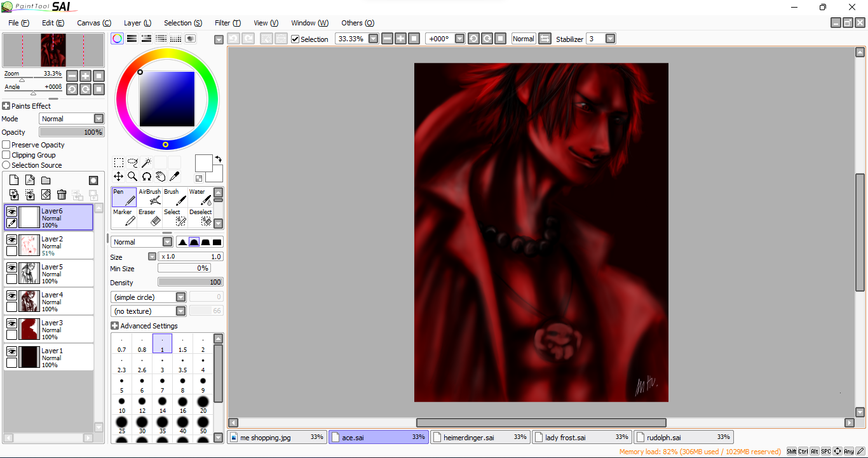The height and width of the screenshot is (458, 868).
Task: Expand the Paints Effect section
Action: (6, 106)
